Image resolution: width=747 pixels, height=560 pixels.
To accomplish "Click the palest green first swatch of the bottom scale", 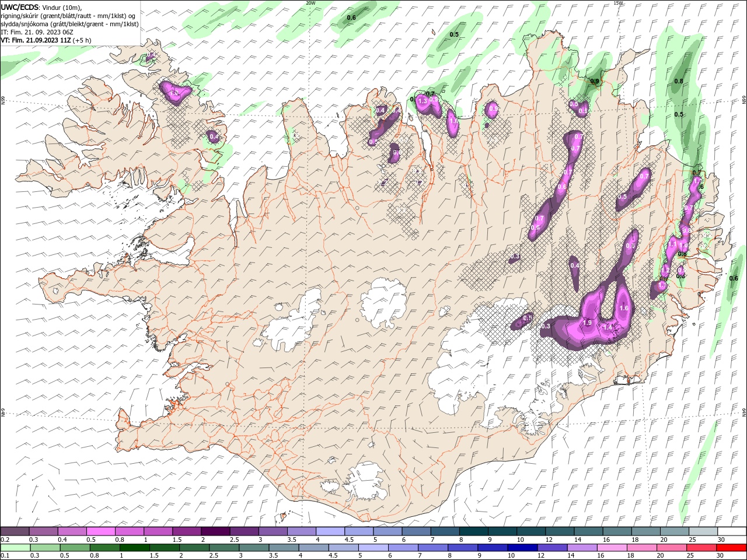I will pos(15,548).
